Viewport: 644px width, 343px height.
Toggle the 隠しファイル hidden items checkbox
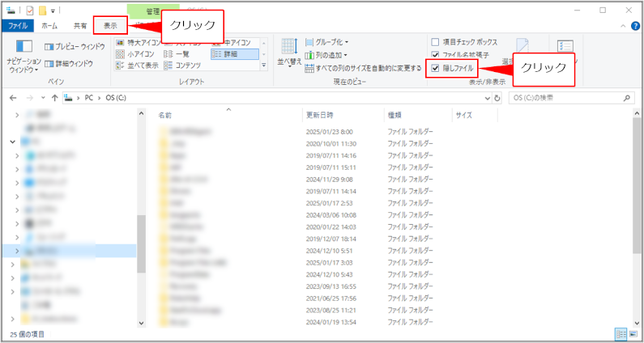click(436, 69)
